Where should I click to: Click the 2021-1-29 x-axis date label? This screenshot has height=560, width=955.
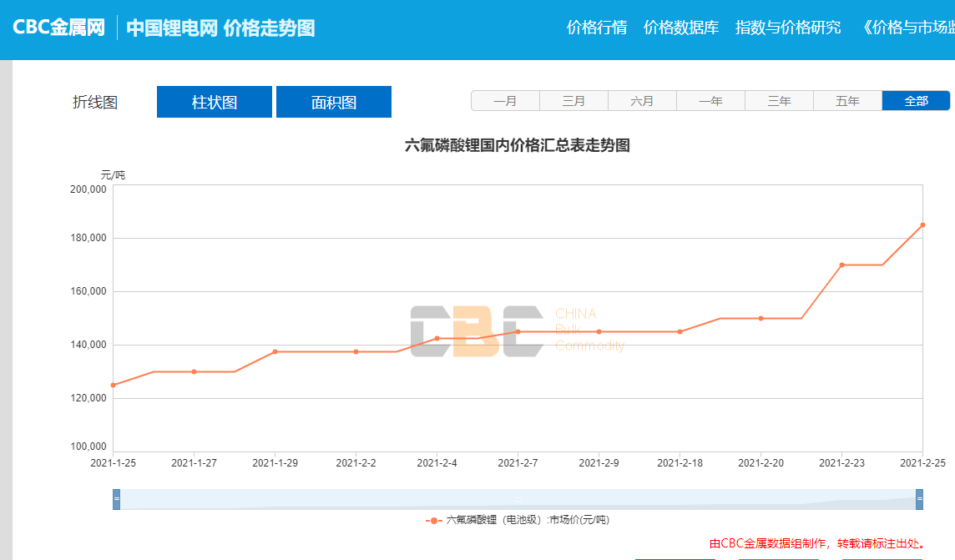point(275,463)
